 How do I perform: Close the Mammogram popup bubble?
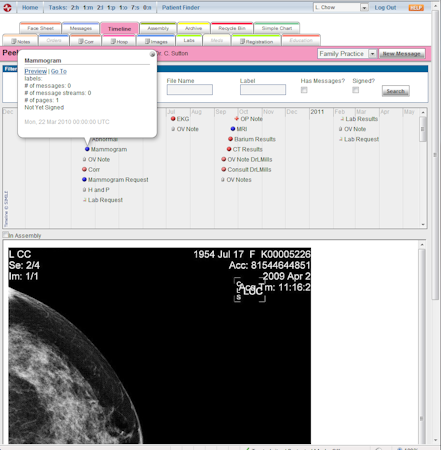point(152,54)
